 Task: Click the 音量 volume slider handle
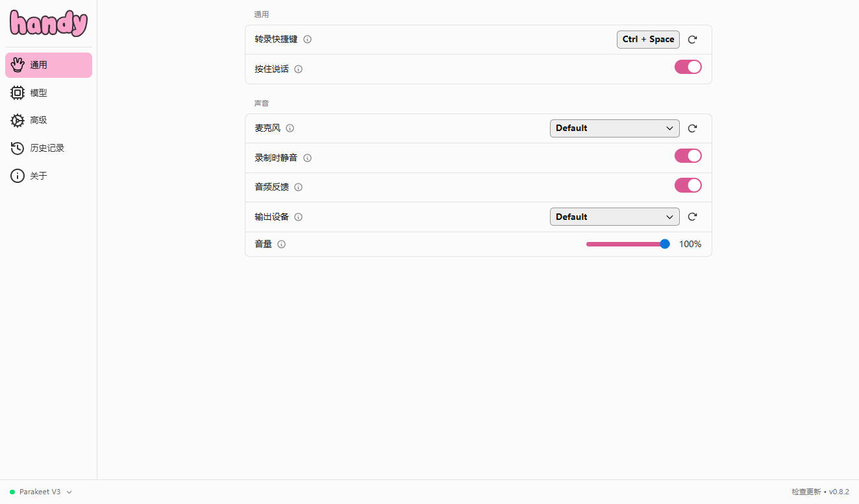coord(665,245)
